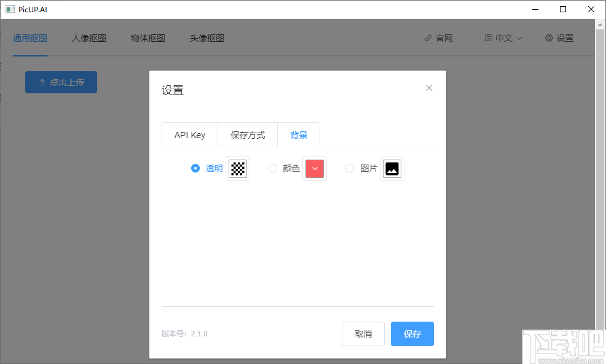Click the image background picture icon
Viewport: 606px width, 364px height.
click(392, 168)
